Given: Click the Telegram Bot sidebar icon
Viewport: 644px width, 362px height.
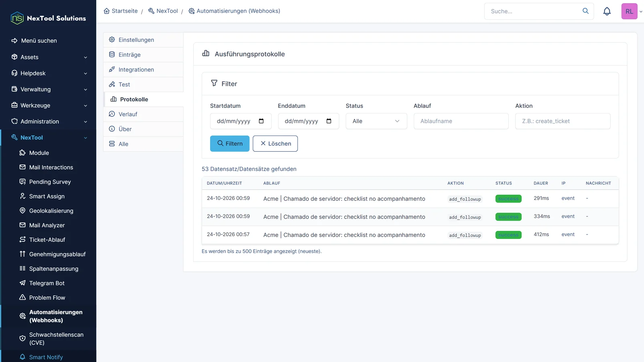Looking at the screenshot, I should point(23,283).
